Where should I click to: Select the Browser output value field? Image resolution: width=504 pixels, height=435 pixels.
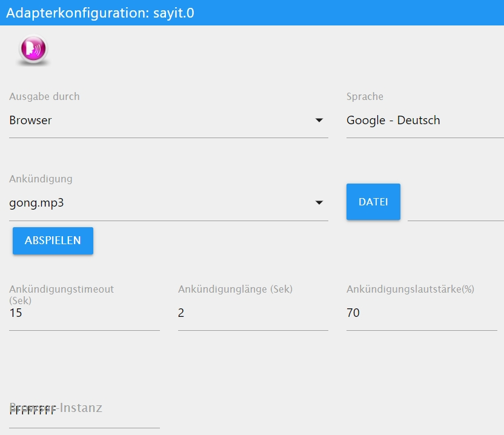(157, 121)
